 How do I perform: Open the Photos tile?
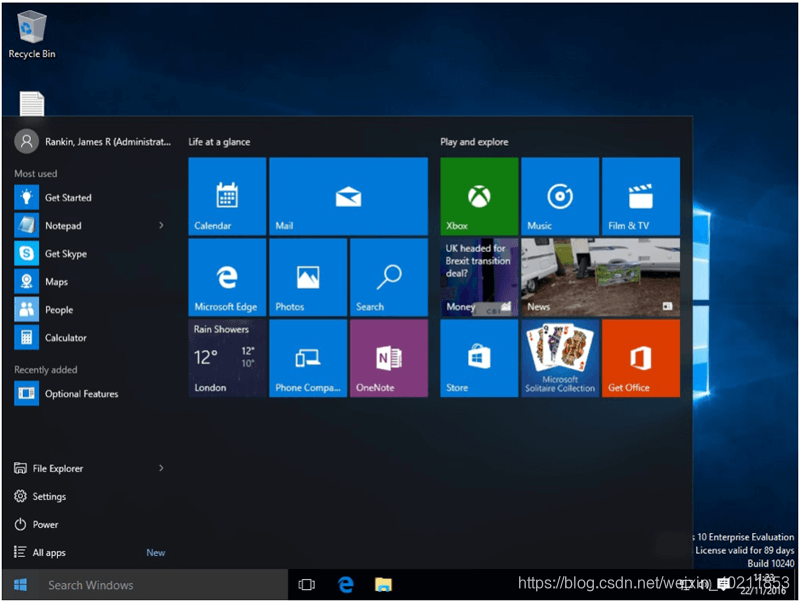click(x=308, y=277)
